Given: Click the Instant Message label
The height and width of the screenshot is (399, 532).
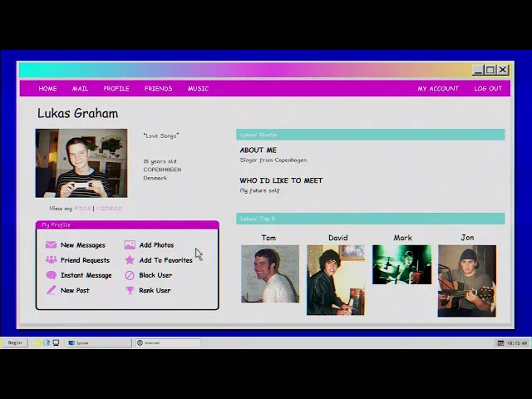Looking at the screenshot, I should coord(86,275).
